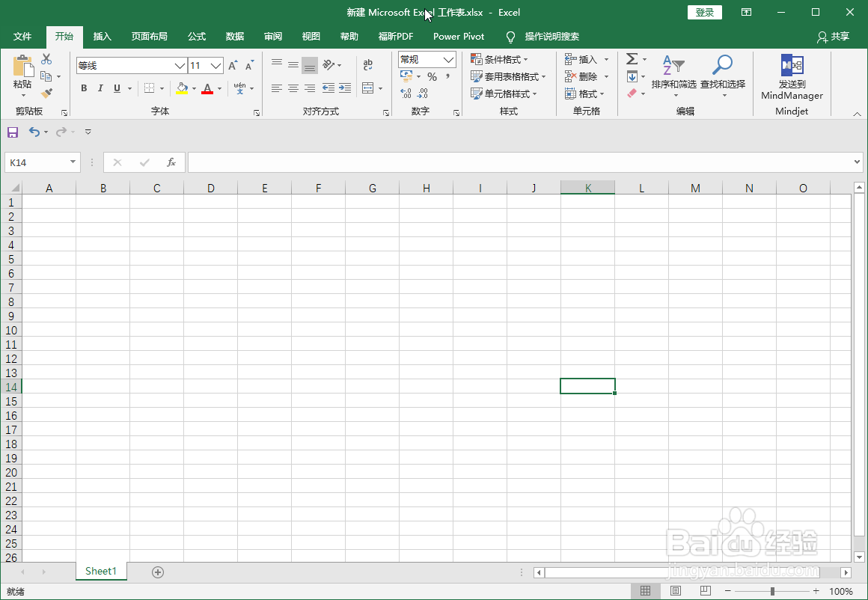The width and height of the screenshot is (868, 600).
Task: Expand Format as Table (套用表格格式) menu
Action: 508,76
